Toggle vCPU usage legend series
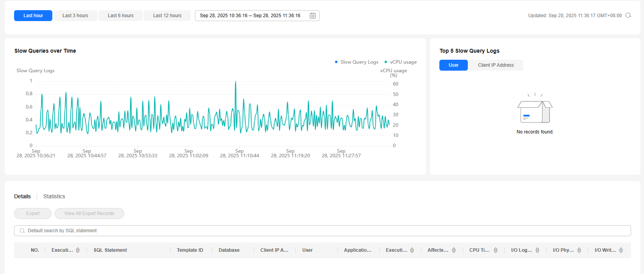Viewport: 644px width, 274px height. [x=401, y=62]
